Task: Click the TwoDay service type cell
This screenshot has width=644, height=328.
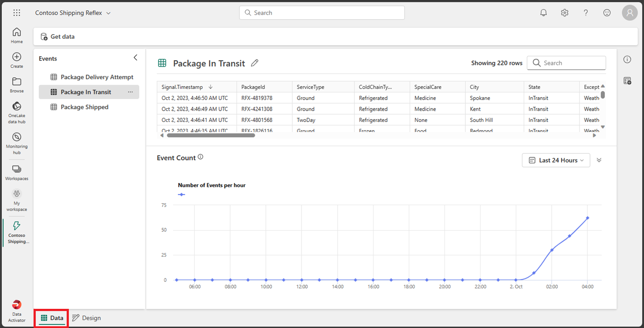Action: [x=323, y=120]
